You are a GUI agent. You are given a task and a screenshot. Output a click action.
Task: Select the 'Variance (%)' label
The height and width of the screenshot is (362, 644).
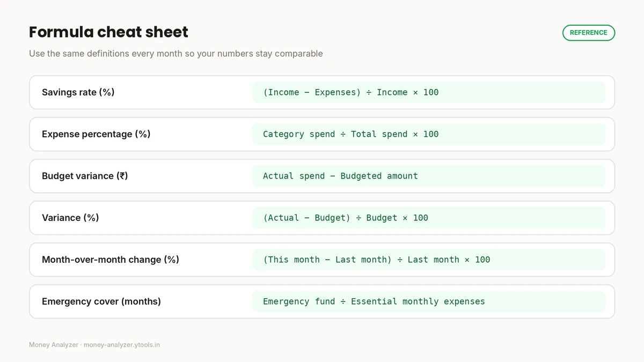(70, 218)
